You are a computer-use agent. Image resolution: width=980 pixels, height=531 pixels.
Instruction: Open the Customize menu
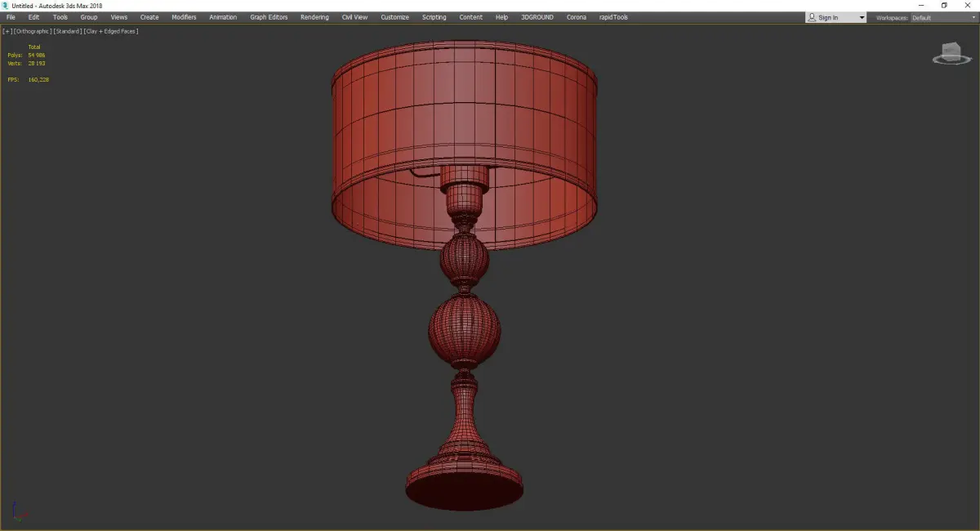click(x=394, y=17)
